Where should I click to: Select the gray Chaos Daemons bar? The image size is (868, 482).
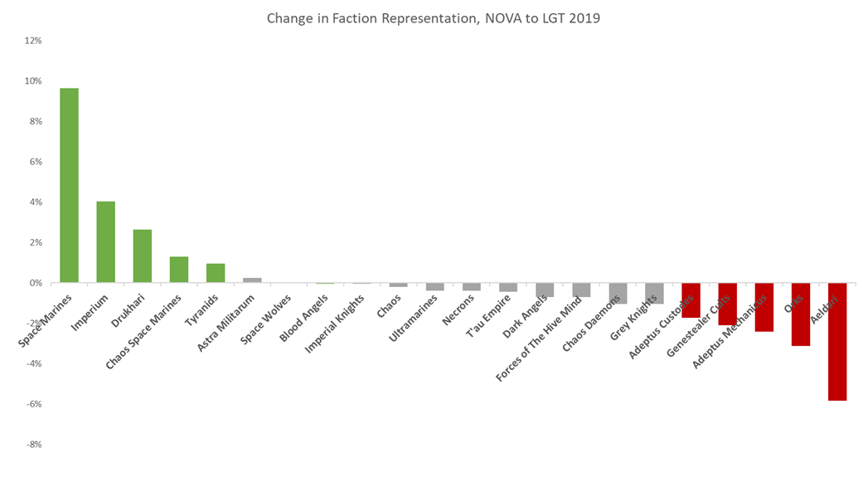pyautogui.click(x=618, y=294)
